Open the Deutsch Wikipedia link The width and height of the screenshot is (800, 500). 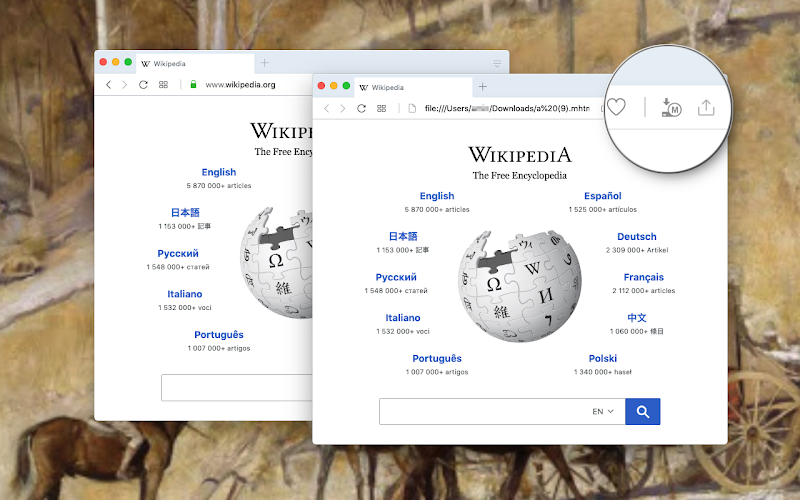click(x=637, y=237)
